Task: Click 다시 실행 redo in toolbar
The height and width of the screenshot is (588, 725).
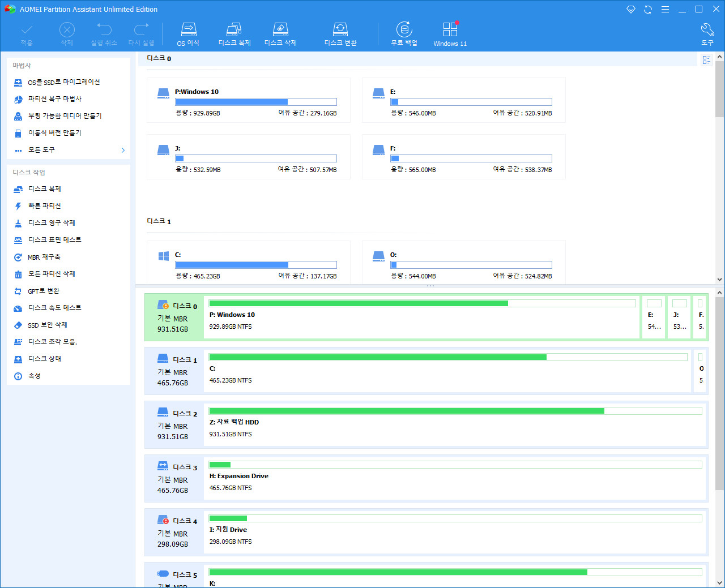Action: point(141,34)
